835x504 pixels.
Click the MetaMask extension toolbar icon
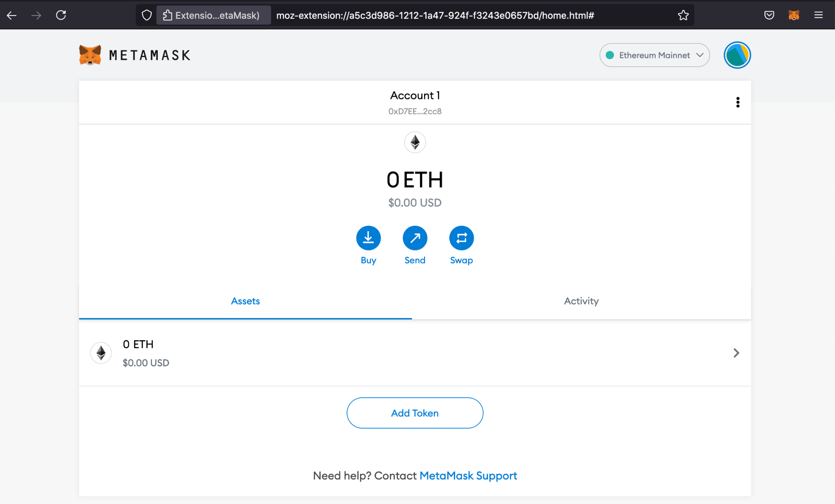(x=793, y=15)
